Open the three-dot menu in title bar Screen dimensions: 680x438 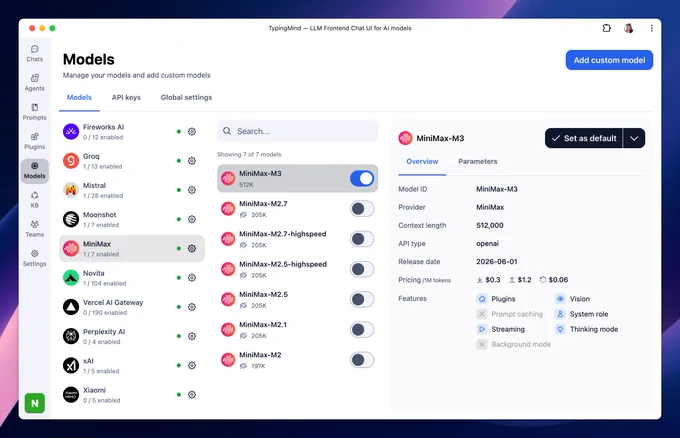click(651, 28)
